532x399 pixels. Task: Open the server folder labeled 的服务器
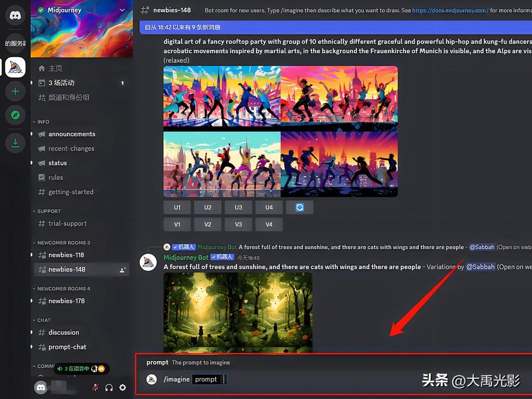[x=15, y=44]
